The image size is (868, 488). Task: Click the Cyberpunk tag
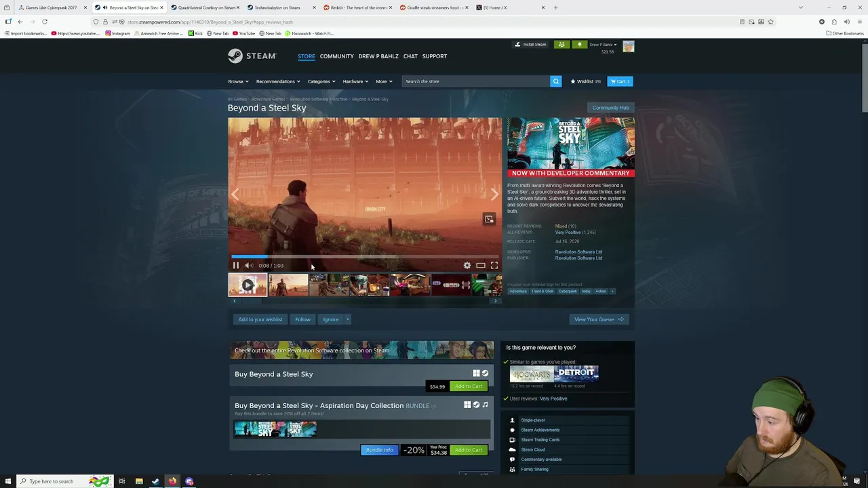click(568, 291)
